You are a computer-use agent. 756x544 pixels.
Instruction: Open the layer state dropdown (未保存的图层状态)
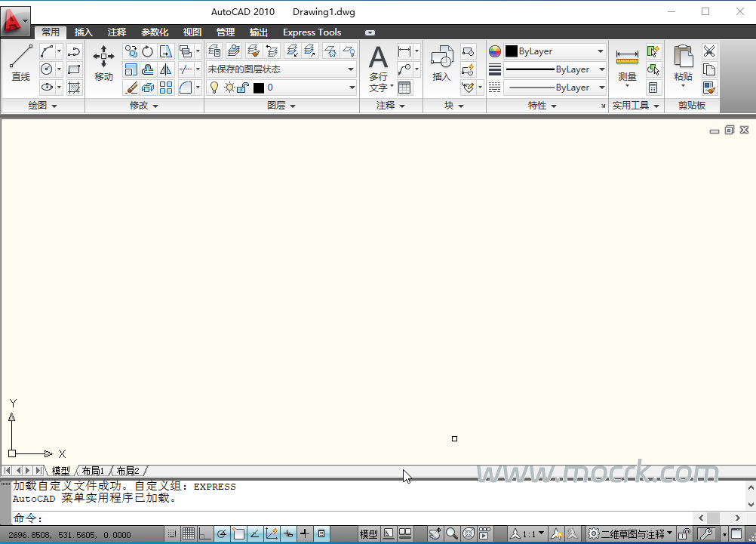click(281, 69)
